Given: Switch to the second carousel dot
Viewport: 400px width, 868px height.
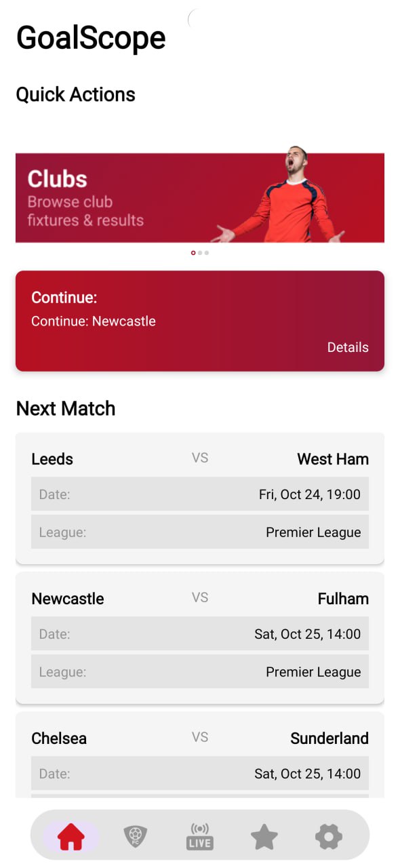Looking at the screenshot, I should point(199,252).
